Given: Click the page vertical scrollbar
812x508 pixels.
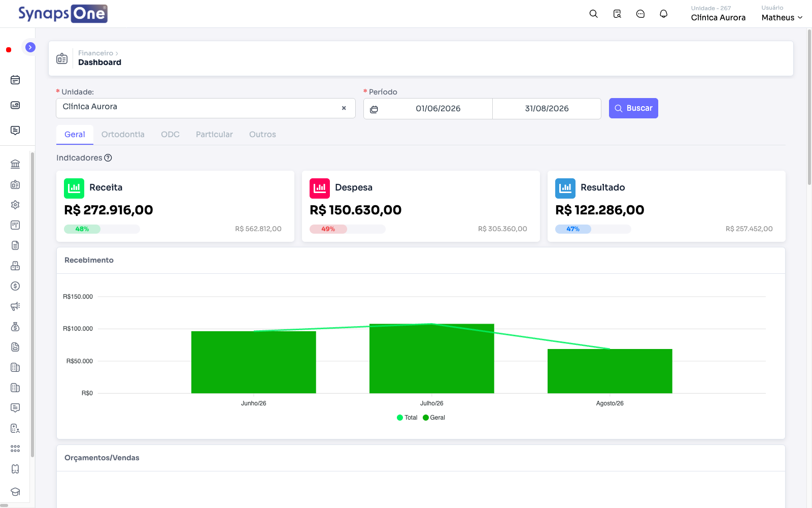Looking at the screenshot, I should pyautogui.click(x=809, y=107).
